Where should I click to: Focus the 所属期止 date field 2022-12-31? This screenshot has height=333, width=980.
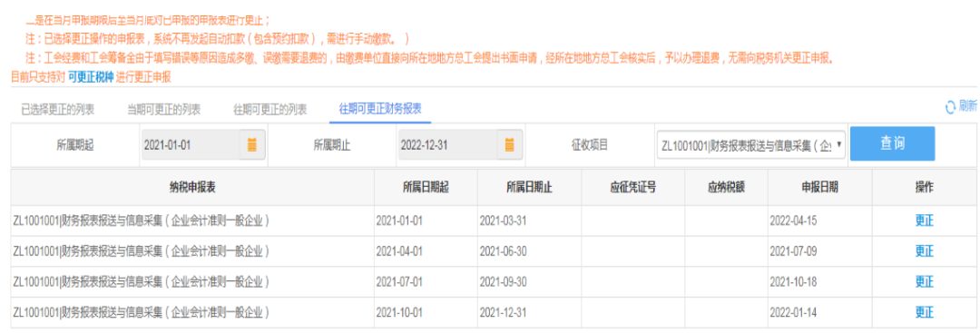coord(448,144)
